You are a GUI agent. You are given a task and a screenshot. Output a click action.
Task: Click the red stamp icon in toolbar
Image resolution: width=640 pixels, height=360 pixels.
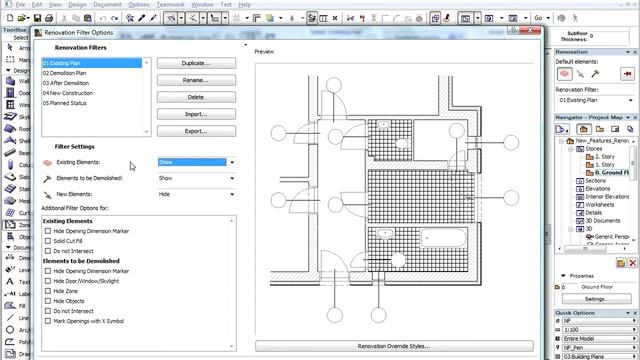click(447, 18)
